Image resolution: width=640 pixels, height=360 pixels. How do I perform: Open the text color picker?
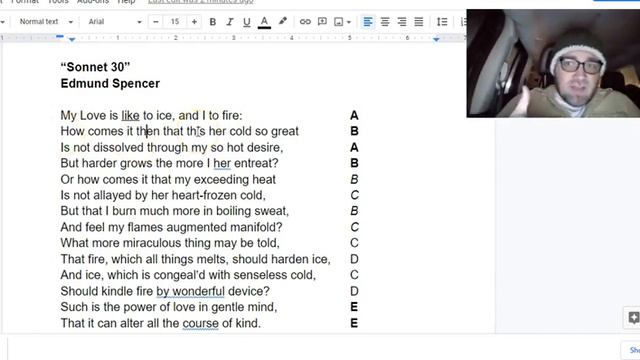click(x=264, y=22)
